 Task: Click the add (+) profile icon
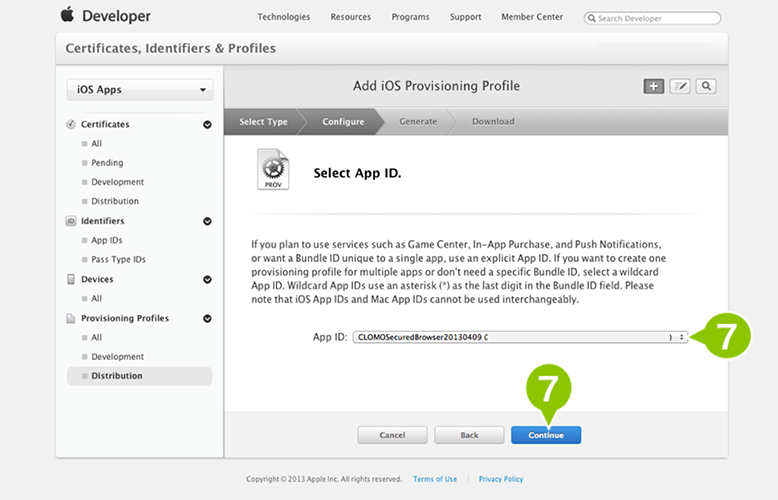[x=653, y=86]
